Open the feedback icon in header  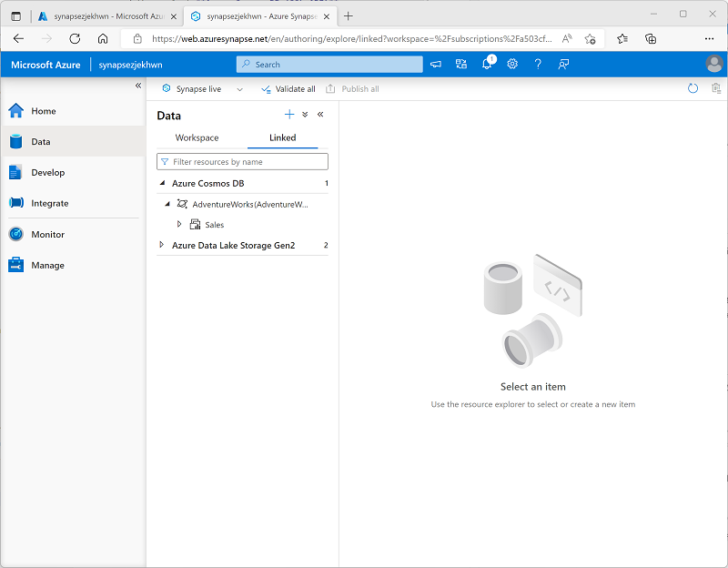click(x=563, y=64)
